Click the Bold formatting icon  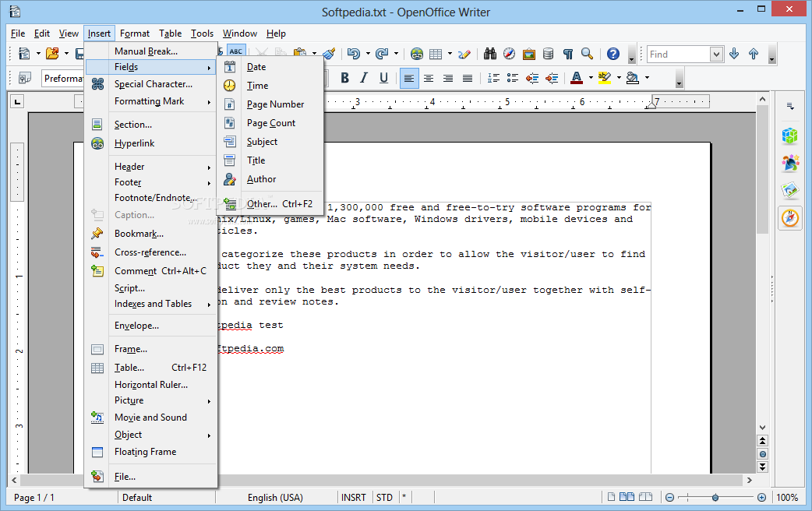coord(344,78)
